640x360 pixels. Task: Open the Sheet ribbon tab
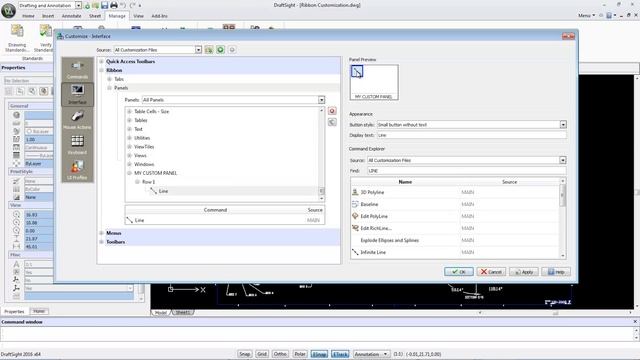95,16
